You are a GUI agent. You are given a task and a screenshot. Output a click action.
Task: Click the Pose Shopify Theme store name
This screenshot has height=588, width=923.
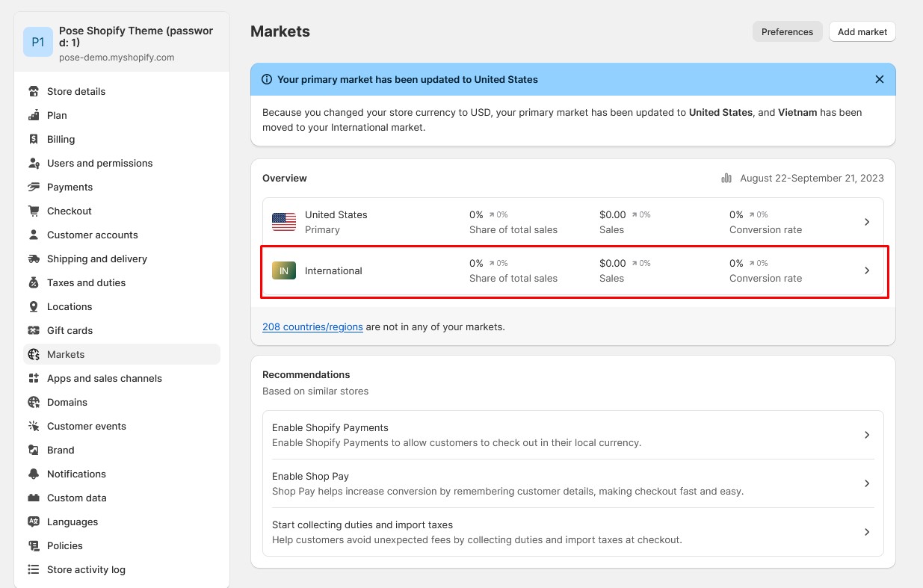pos(136,37)
